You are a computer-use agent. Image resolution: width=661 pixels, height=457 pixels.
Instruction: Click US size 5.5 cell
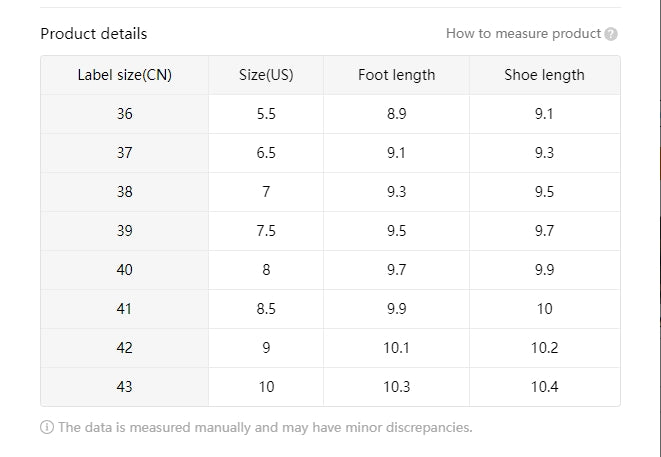click(x=266, y=114)
